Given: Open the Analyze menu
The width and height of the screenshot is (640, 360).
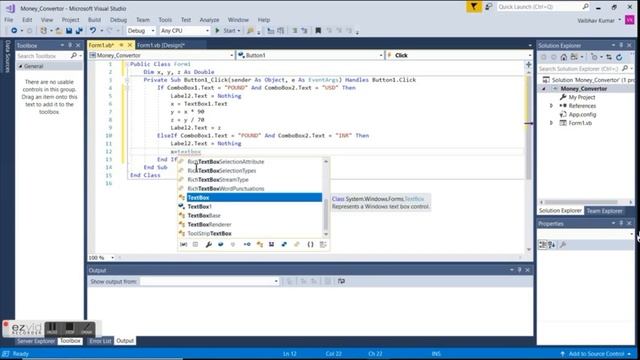Looking at the screenshot, I should click(x=209, y=20).
